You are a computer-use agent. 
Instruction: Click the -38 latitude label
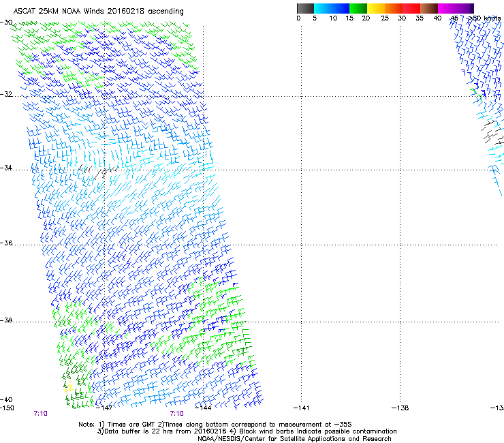pos(6,320)
